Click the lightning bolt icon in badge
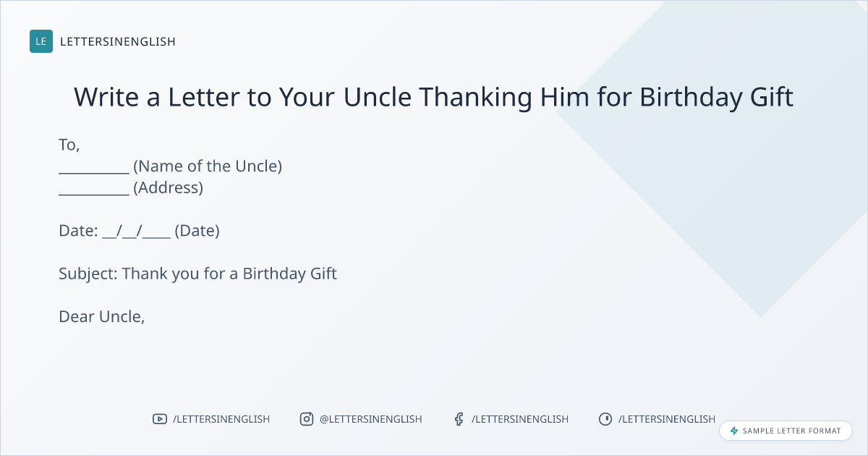 click(734, 431)
